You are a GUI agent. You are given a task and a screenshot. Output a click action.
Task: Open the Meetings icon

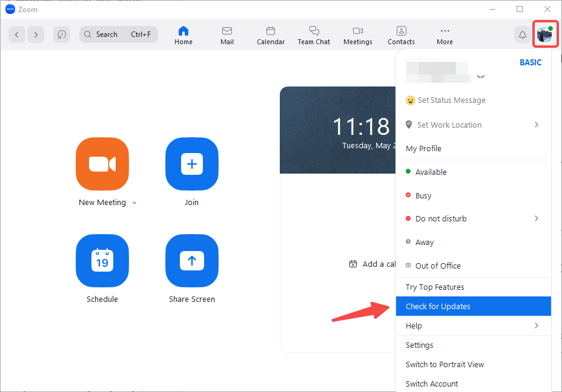point(357,34)
